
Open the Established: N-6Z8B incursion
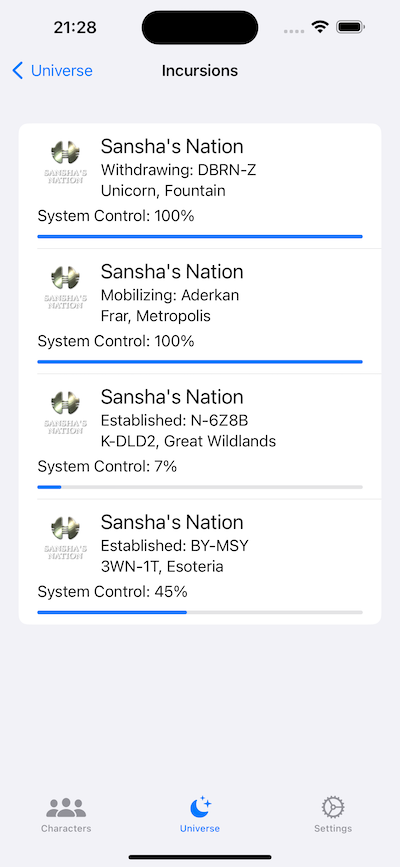200,437
